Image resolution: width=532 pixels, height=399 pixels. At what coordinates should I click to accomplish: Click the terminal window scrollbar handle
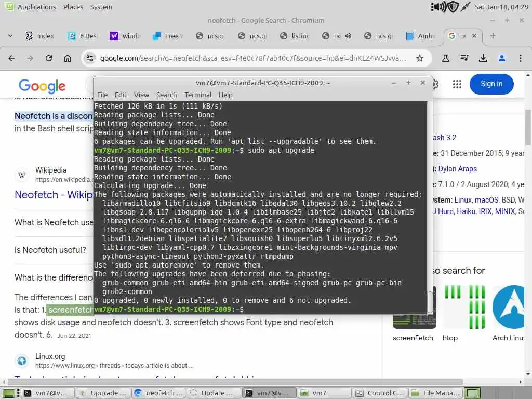pos(430,302)
